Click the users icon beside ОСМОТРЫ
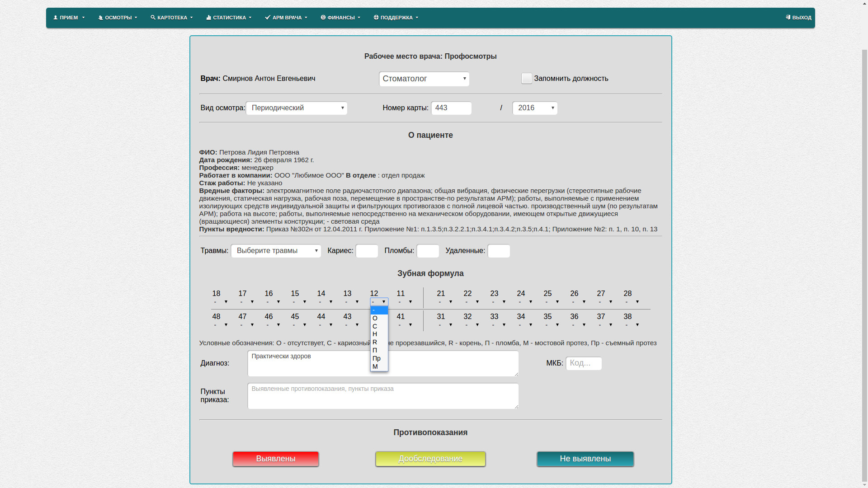This screenshot has width=868, height=488. coord(101,18)
